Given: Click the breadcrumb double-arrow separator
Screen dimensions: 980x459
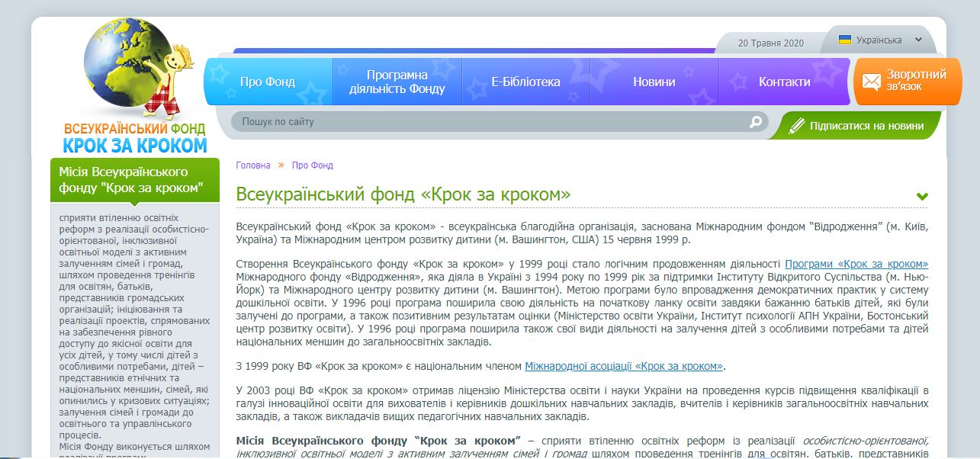Looking at the screenshot, I should [281, 165].
